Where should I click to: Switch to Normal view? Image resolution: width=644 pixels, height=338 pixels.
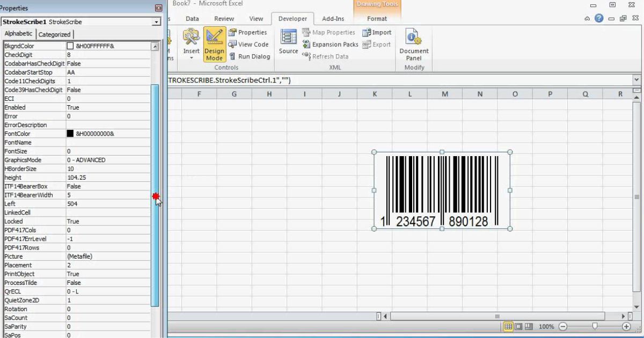(508, 326)
